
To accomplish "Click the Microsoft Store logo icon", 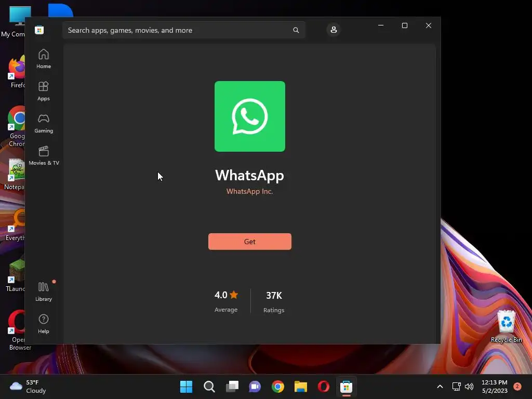I will click(x=39, y=30).
